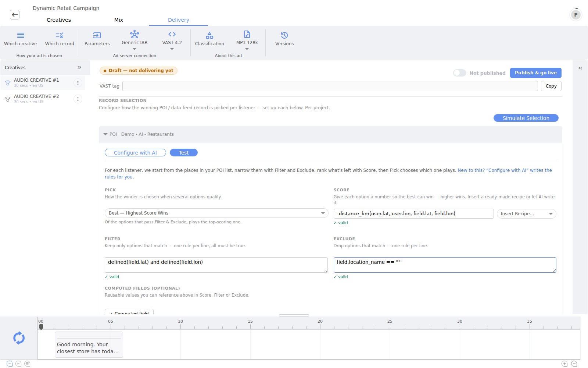The width and height of the screenshot is (588, 368).
Task: Click the MP3 128k file icon
Action: pyautogui.click(x=247, y=34)
